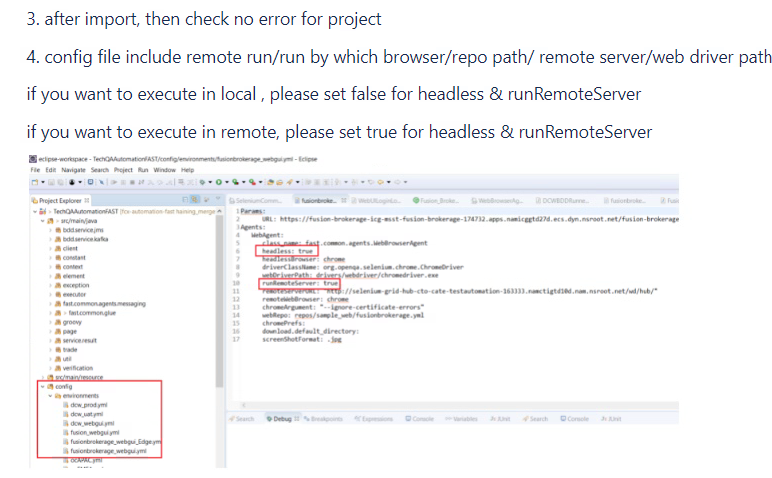The height and width of the screenshot is (478, 772).
Task: Select dcw_webgui.yml file
Action: [x=92, y=423]
